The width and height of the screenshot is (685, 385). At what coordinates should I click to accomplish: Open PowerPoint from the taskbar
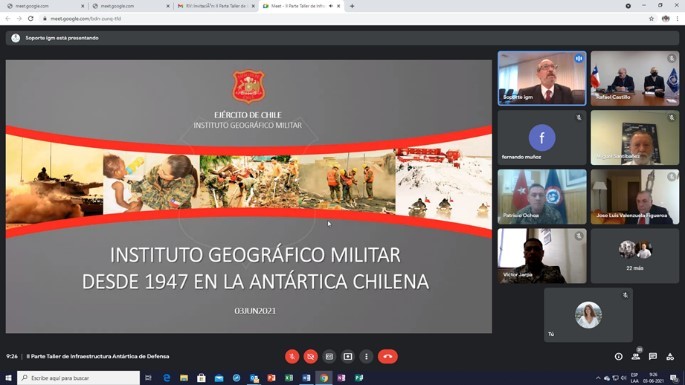pyautogui.click(x=271, y=378)
